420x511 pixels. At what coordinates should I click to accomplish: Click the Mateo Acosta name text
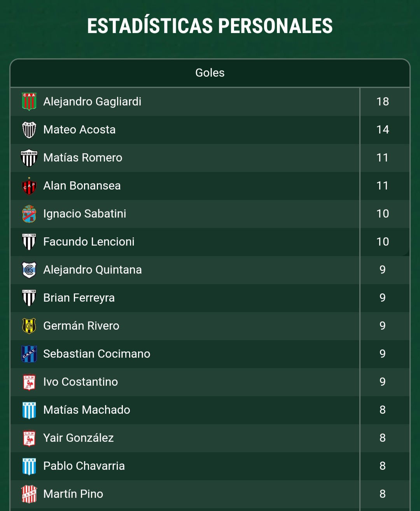(79, 130)
